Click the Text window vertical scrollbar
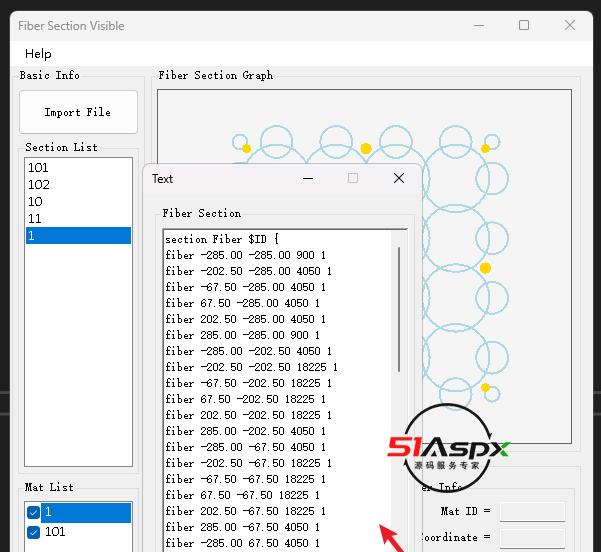 click(399, 309)
